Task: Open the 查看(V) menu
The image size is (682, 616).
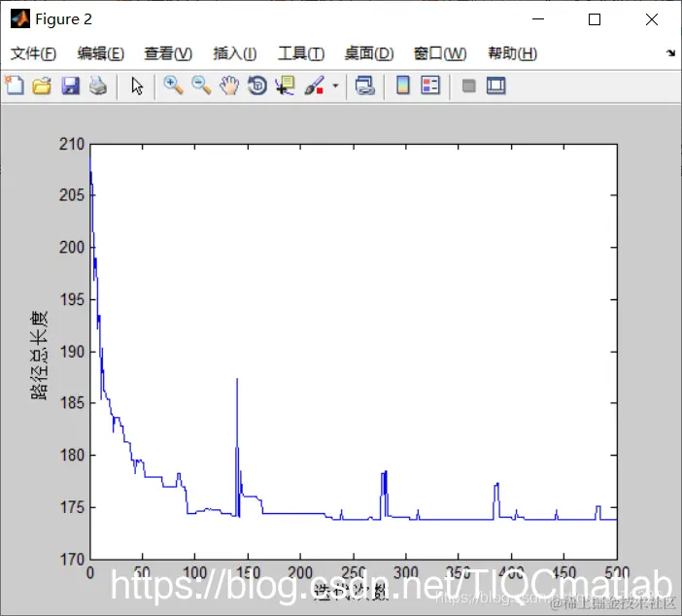Action: pyautogui.click(x=168, y=53)
